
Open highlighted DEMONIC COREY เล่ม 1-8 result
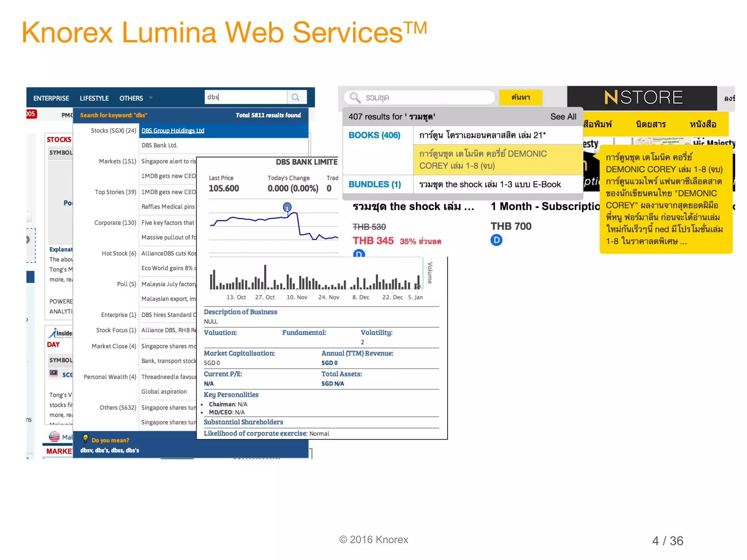498,160
